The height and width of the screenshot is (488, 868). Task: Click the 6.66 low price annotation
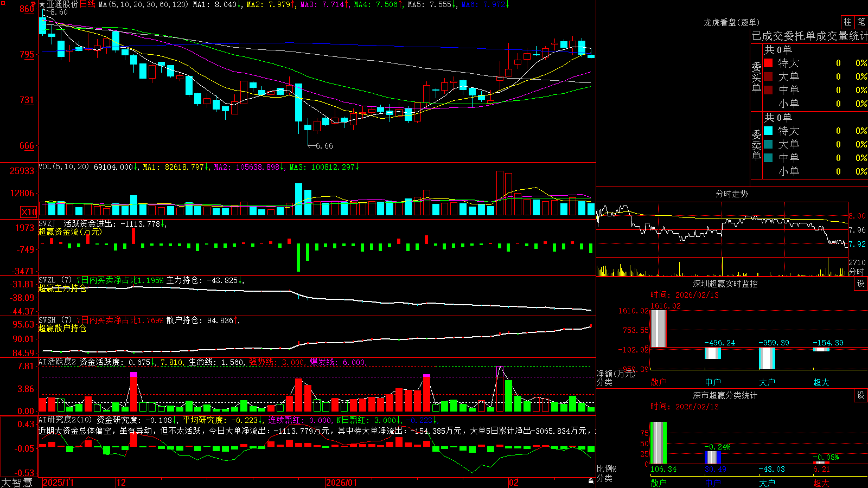(324, 146)
